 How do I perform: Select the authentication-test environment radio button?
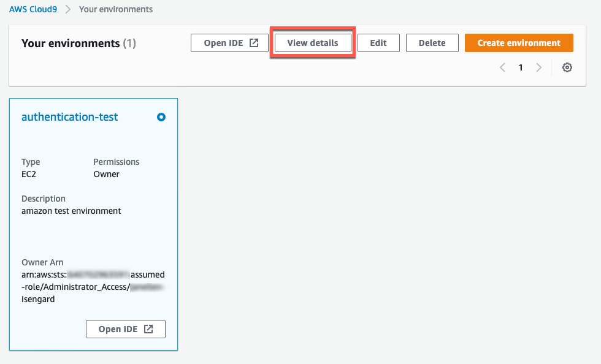pos(161,117)
